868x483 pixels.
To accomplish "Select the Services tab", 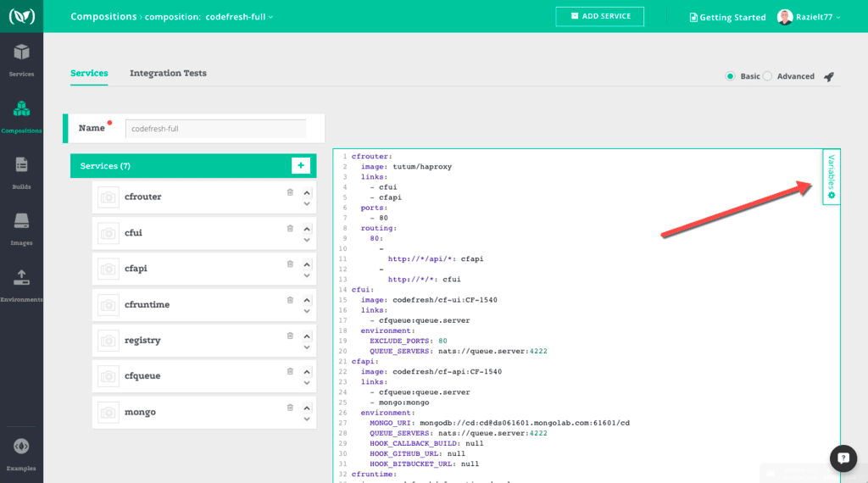I will (89, 74).
